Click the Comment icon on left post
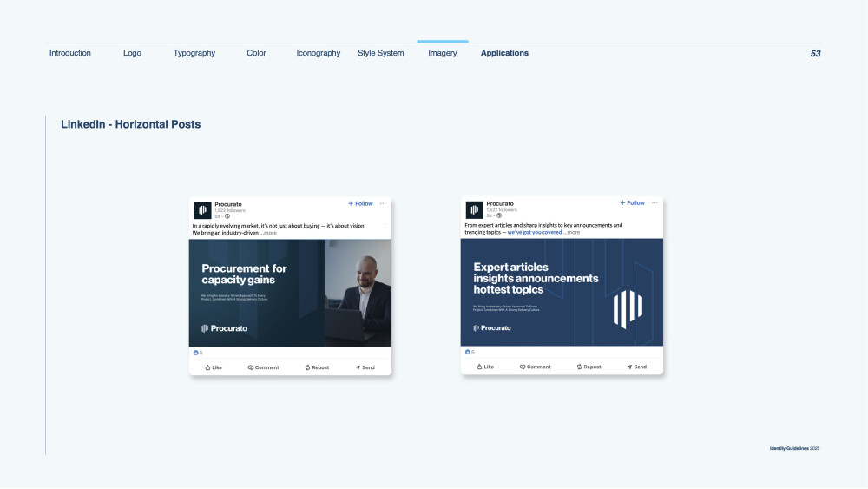The image size is (868, 489). coord(251,367)
